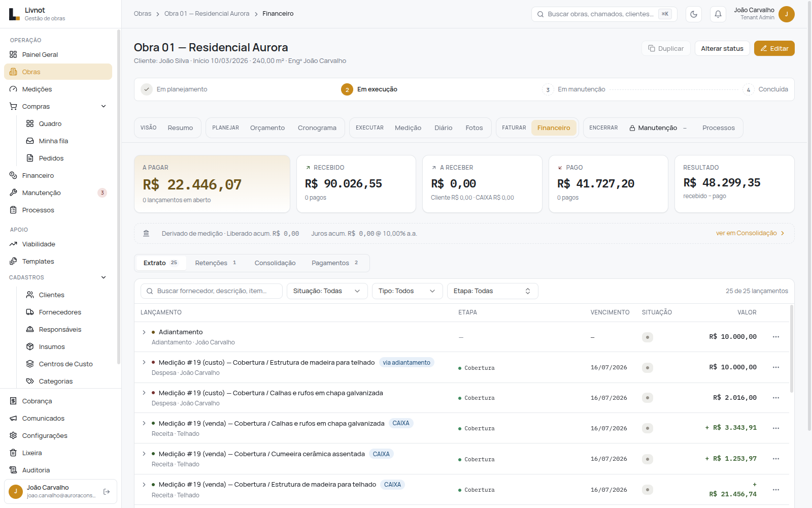Open the Clientes registry
812x508 pixels.
[66, 295]
